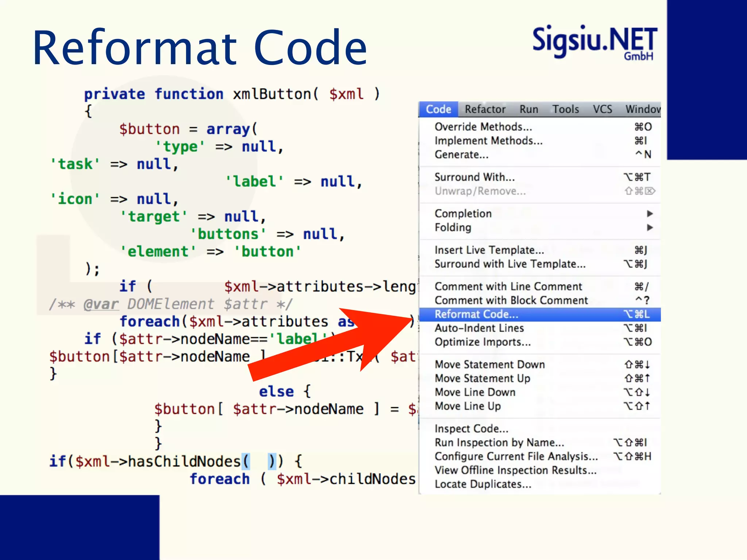Select Move Statement Down
747x560 pixels.
point(540,365)
